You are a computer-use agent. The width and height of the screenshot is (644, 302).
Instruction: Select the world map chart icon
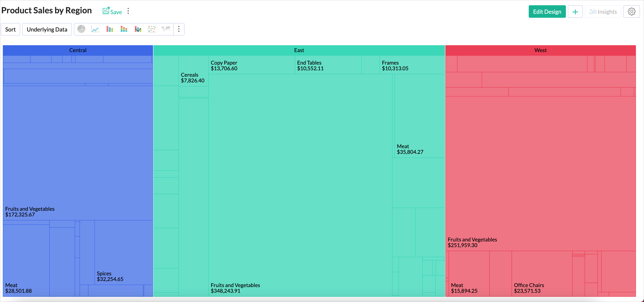166,29
